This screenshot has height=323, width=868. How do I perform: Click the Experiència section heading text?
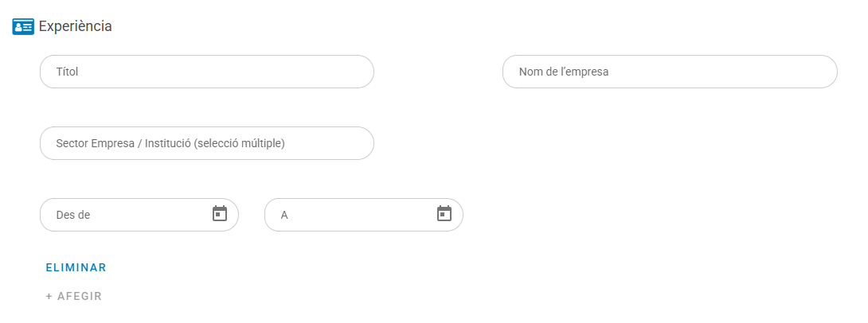[75, 26]
